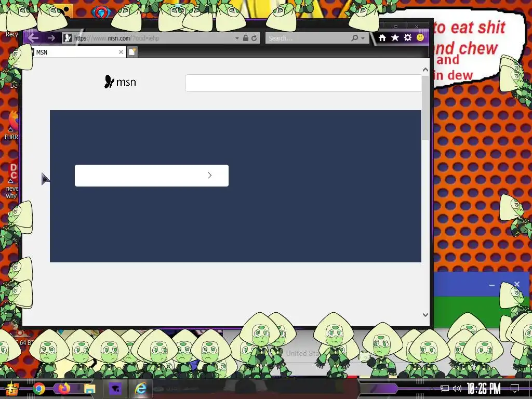
Task: Open the FURR Firefox desktop shortcut
Action: (x=11, y=125)
